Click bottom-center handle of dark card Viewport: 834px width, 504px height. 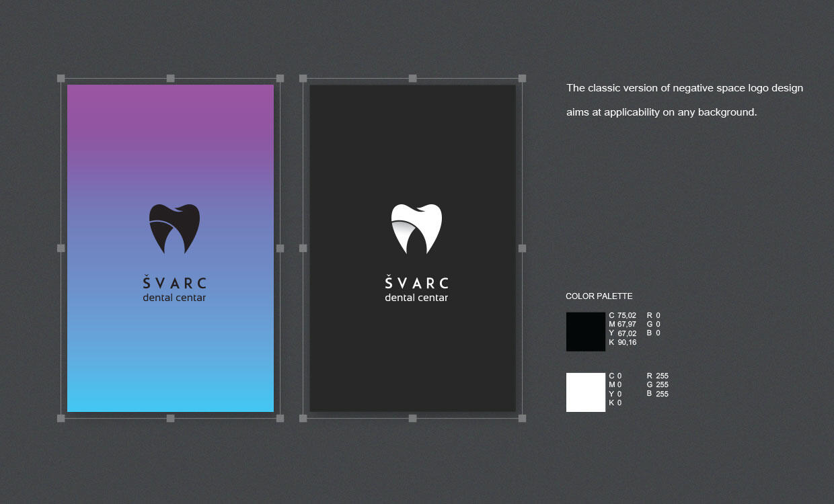coord(412,418)
